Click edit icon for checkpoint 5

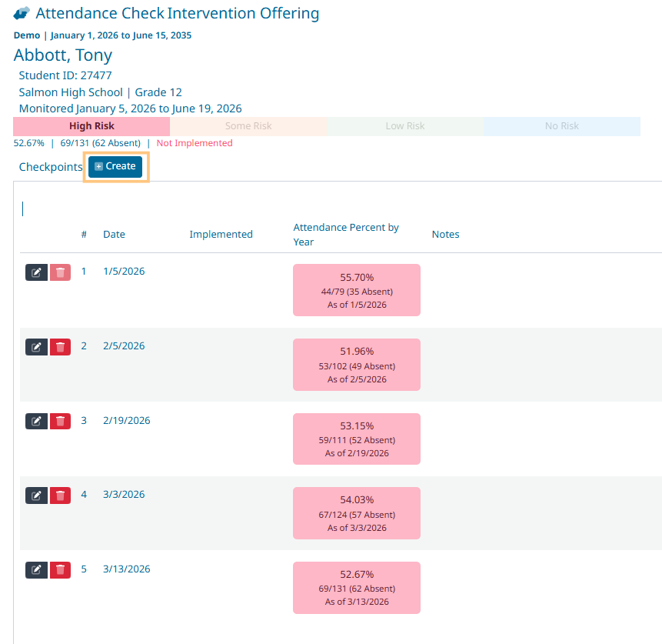pyautogui.click(x=36, y=570)
